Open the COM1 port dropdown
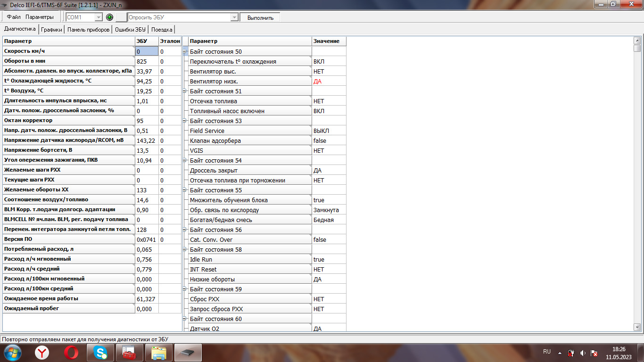The image size is (644, 362). point(99,17)
